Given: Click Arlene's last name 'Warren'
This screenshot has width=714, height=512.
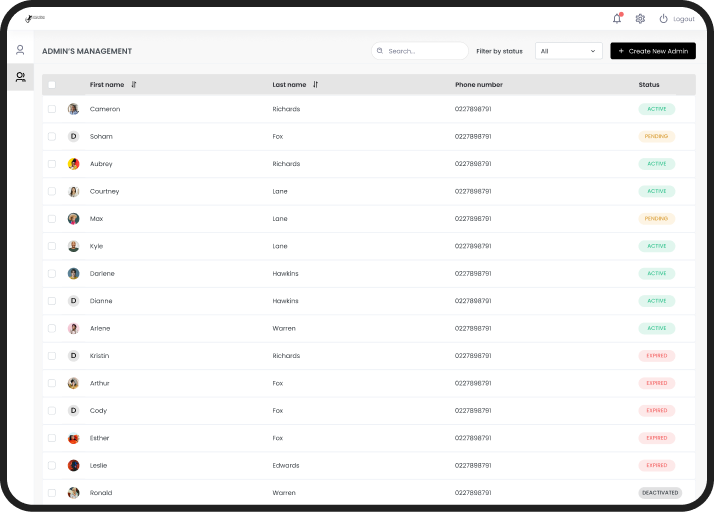Looking at the screenshot, I should 284,328.
